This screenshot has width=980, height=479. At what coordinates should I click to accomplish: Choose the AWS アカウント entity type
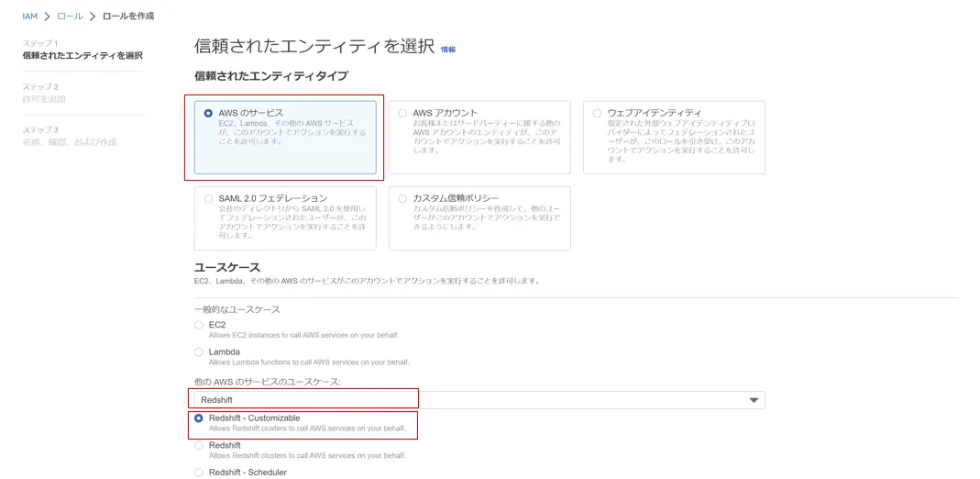pyautogui.click(x=402, y=114)
